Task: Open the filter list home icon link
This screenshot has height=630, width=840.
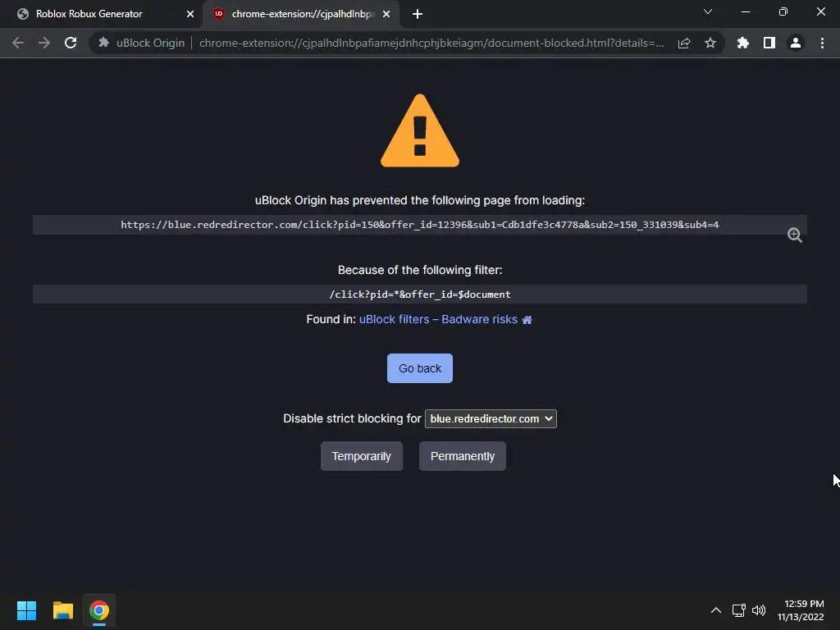Action: coord(527,320)
